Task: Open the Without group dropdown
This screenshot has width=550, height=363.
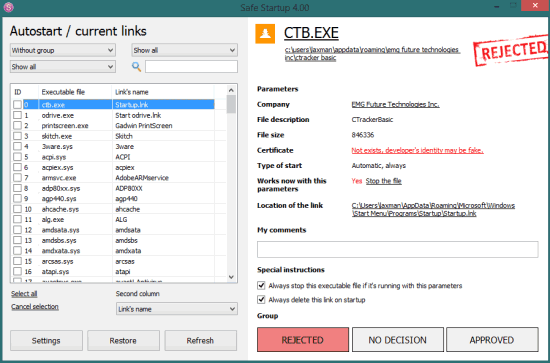Action: click(62, 50)
